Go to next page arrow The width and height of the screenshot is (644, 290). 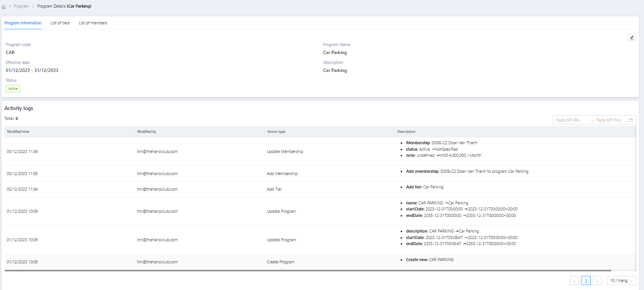pyautogui.click(x=597, y=281)
